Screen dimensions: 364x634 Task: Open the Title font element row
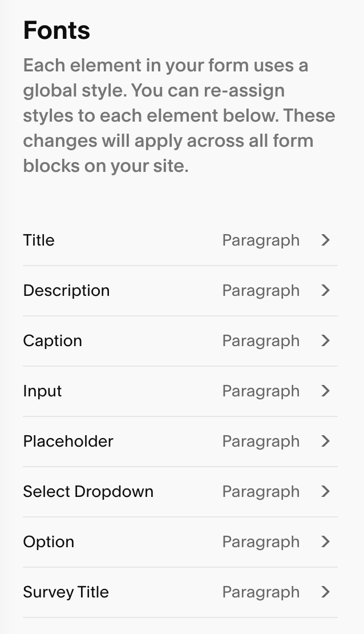coord(180,240)
